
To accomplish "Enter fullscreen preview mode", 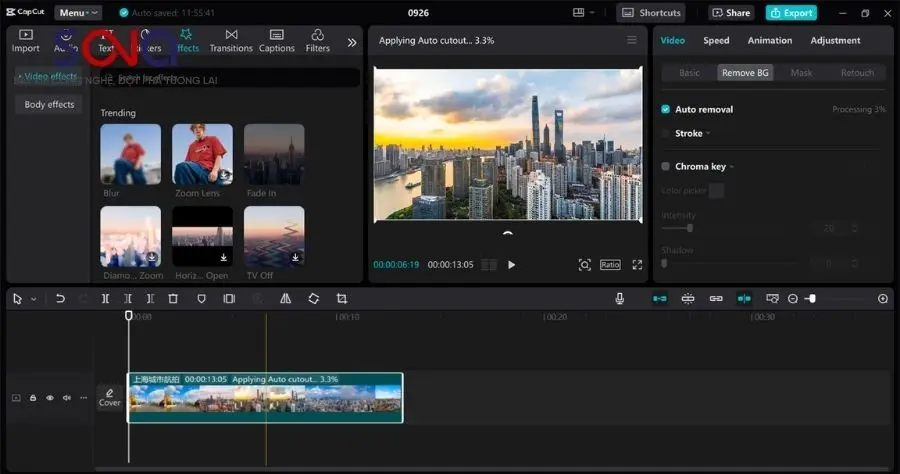I will (x=637, y=265).
